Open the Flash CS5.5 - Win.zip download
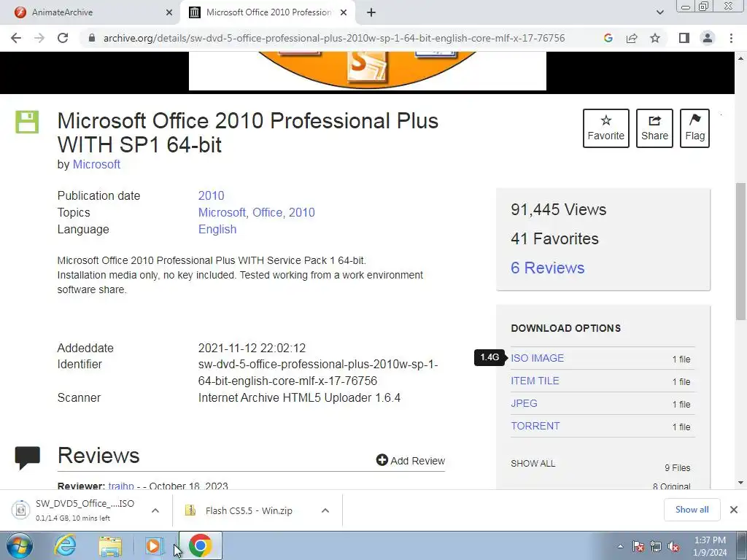 click(243, 510)
